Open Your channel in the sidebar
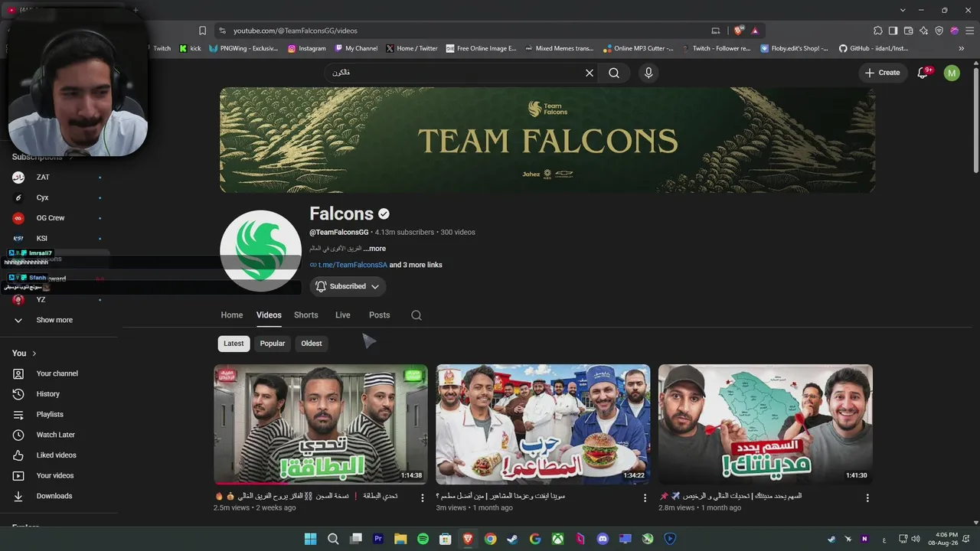980x551 pixels. tap(57, 373)
